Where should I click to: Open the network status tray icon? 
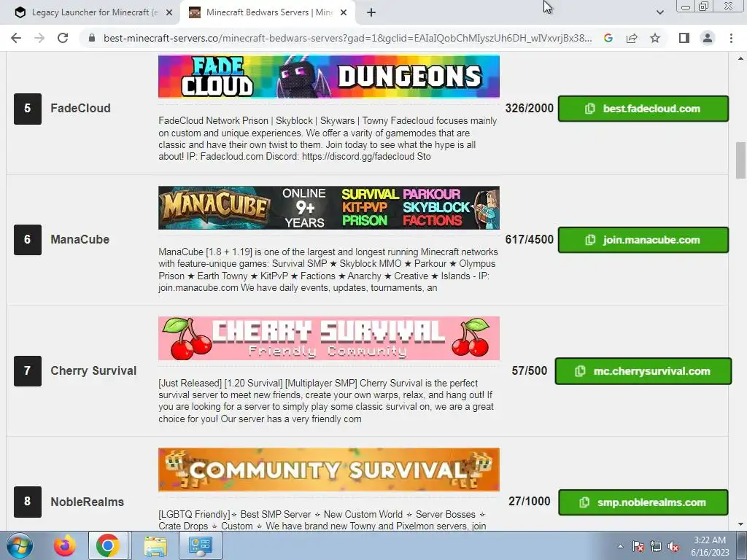pyautogui.click(x=656, y=546)
